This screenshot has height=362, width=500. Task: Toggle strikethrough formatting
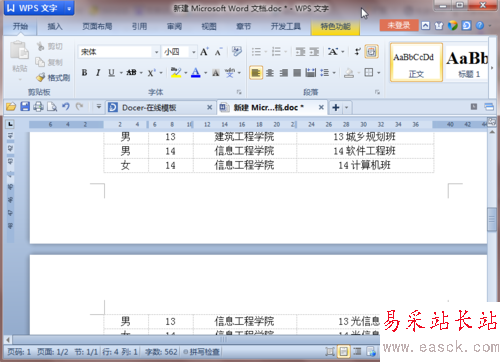point(131,72)
